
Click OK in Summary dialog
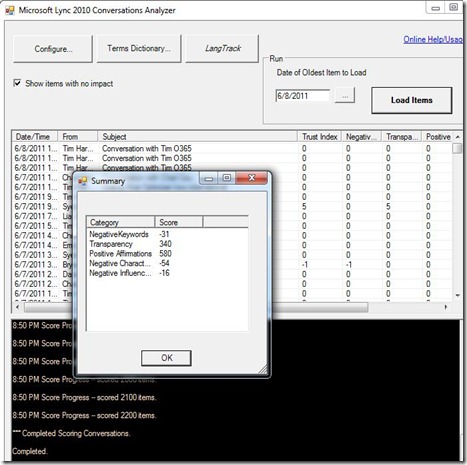coord(166,358)
